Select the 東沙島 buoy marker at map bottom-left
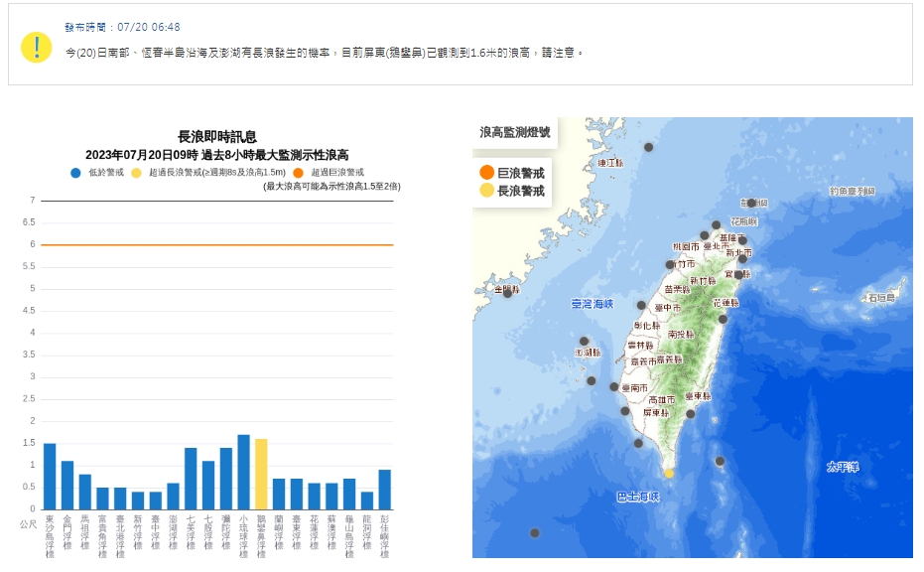924x572 pixels. [x=535, y=533]
